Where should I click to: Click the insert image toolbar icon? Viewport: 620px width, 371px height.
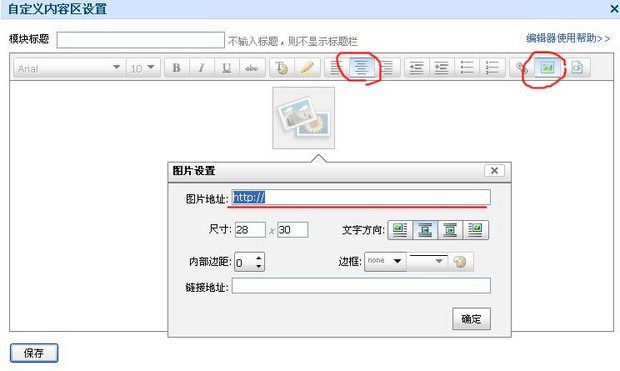coord(547,68)
